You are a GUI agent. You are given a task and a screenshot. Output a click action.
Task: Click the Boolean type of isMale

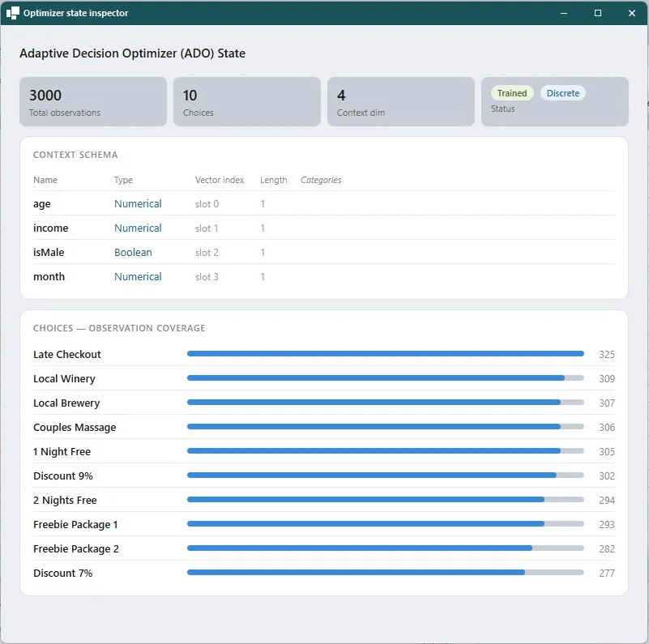133,253
